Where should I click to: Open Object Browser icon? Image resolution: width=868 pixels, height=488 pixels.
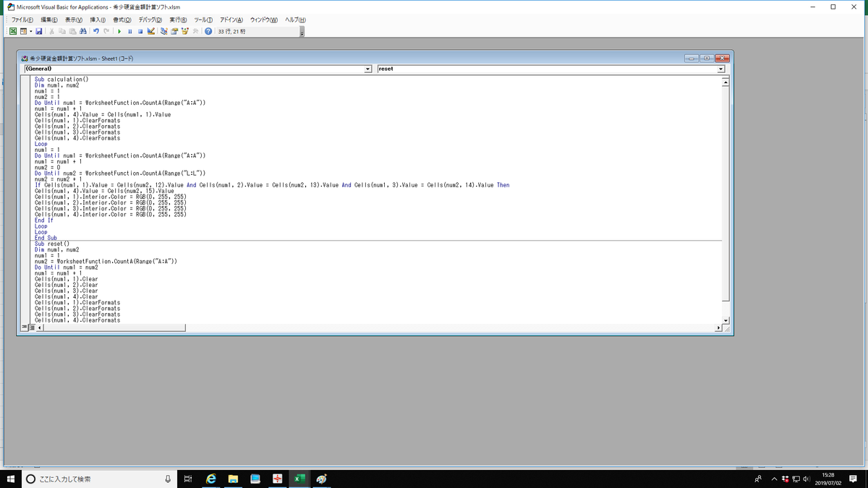click(184, 31)
